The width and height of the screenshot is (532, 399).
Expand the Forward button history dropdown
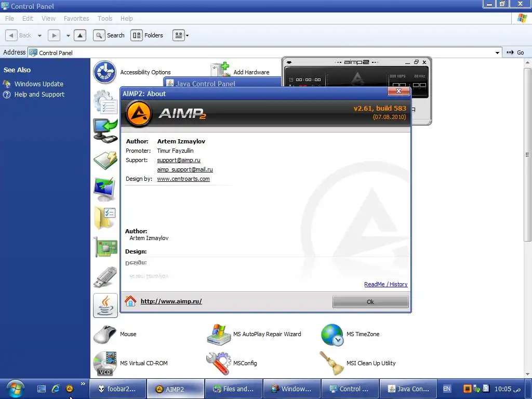(x=68, y=36)
